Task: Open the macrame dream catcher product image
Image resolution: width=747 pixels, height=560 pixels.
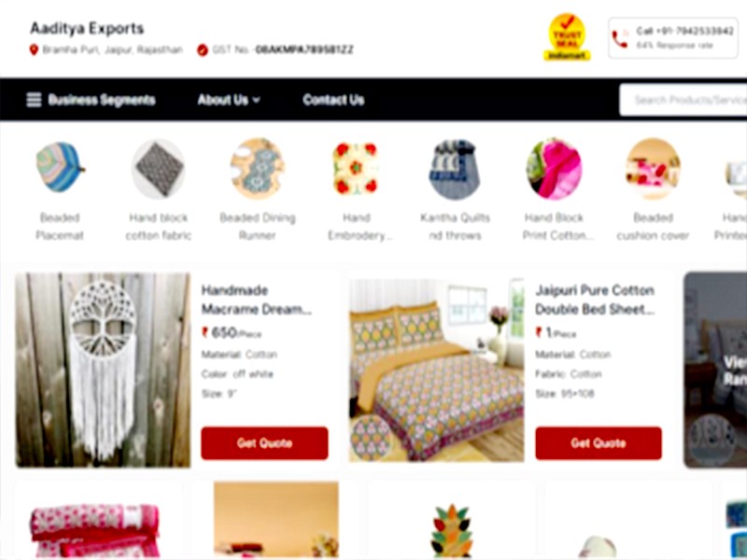Action: [x=103, y=370]
